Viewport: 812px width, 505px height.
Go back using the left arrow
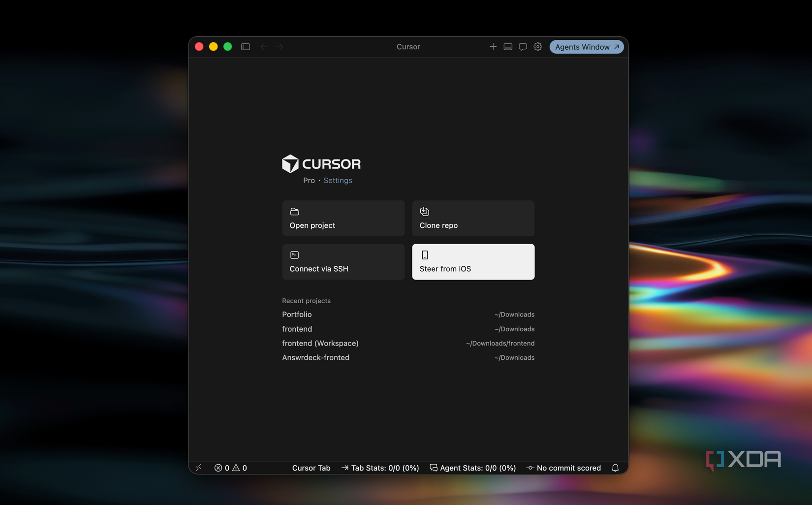tap(264, 47)
